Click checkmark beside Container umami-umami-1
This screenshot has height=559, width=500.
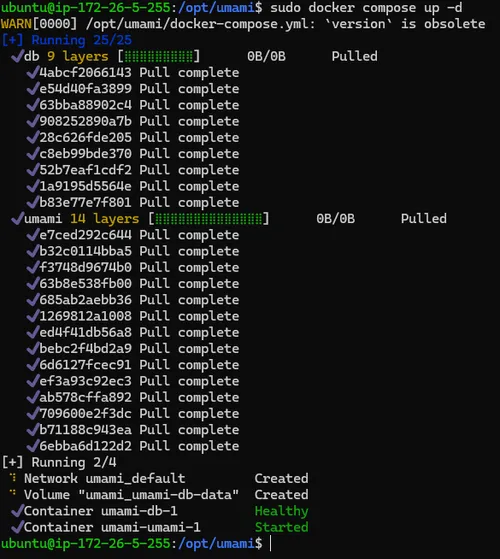17,527
